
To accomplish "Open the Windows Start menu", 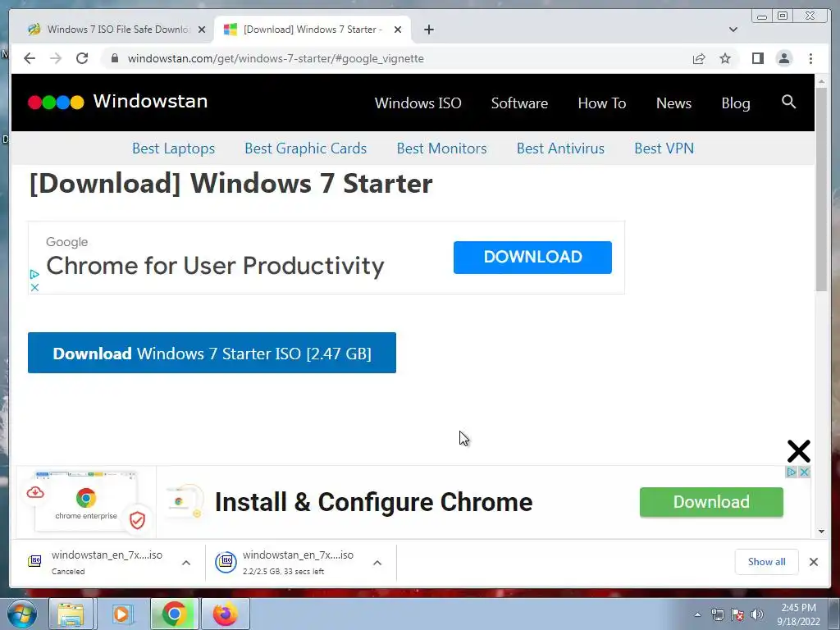I will coord(21,614).
